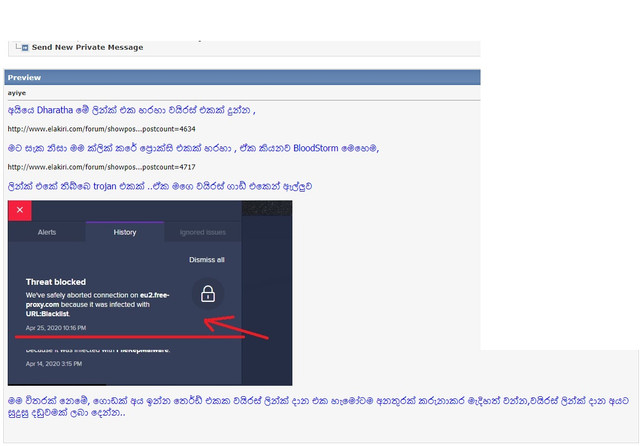Open the elakiri link ending postcount=4717

101,167
